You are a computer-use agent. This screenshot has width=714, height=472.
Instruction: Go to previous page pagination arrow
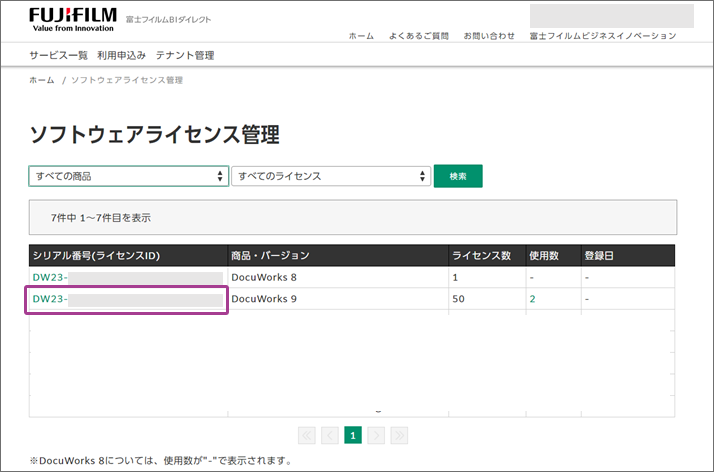(x=330, y=436)
